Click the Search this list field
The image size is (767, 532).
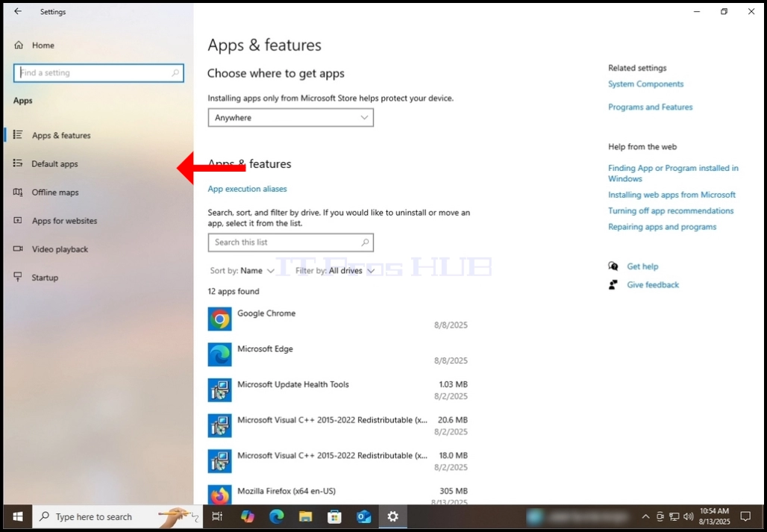coord(290,242)
